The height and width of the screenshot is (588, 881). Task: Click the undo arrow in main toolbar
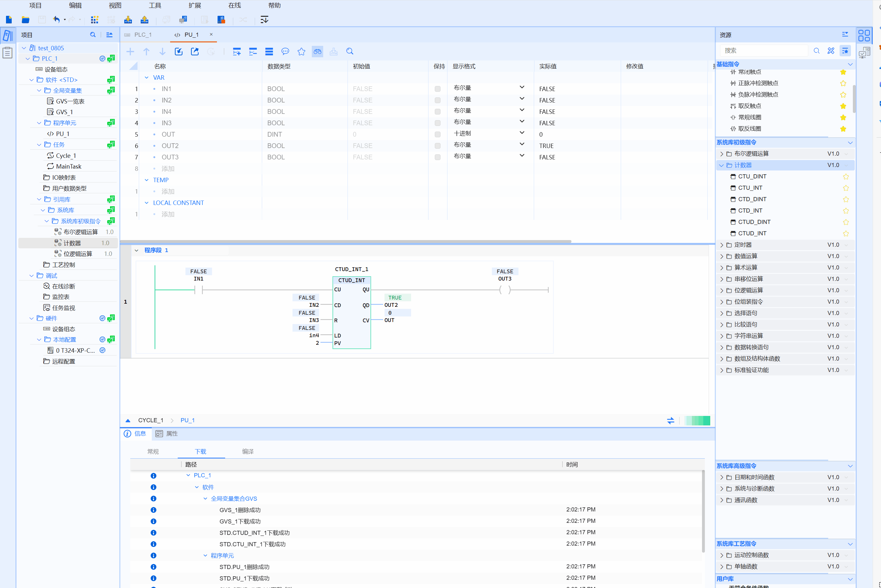click(x=56, y=20)
